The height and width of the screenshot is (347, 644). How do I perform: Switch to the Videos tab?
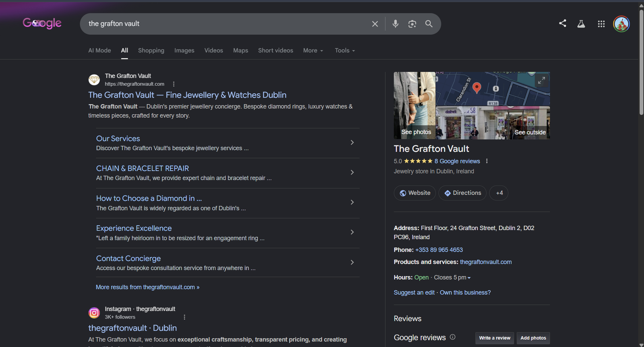click(x=213, y=50)
